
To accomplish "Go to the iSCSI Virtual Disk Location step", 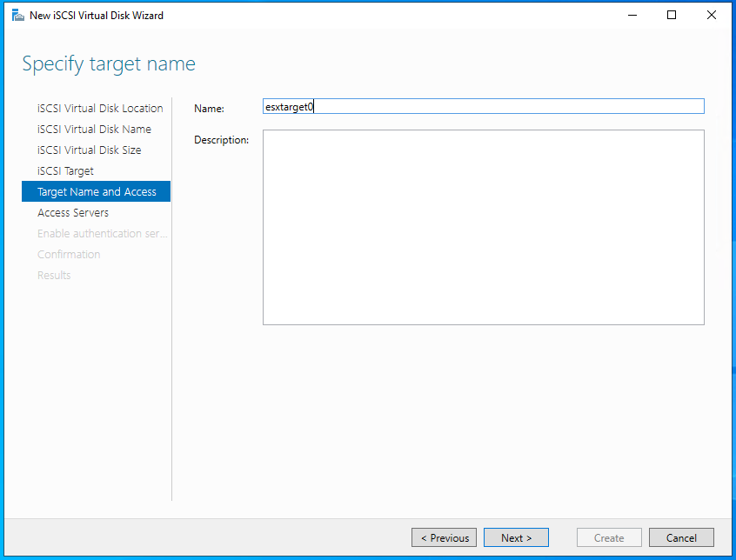I will (100, 109).
